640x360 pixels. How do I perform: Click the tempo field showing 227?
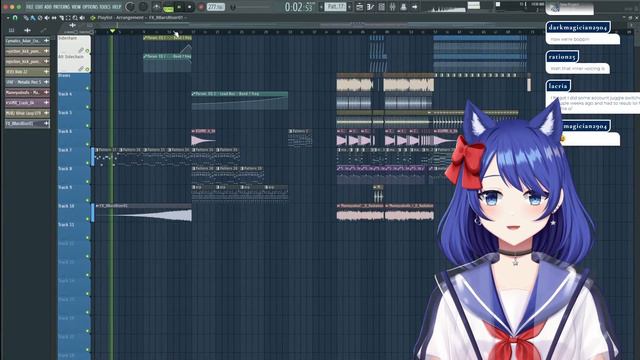(x=216, y=7)
